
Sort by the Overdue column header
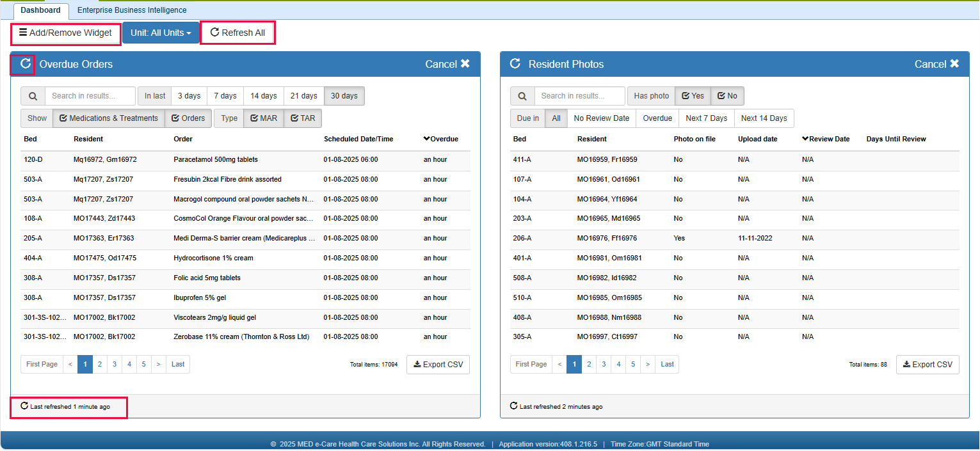440,139
